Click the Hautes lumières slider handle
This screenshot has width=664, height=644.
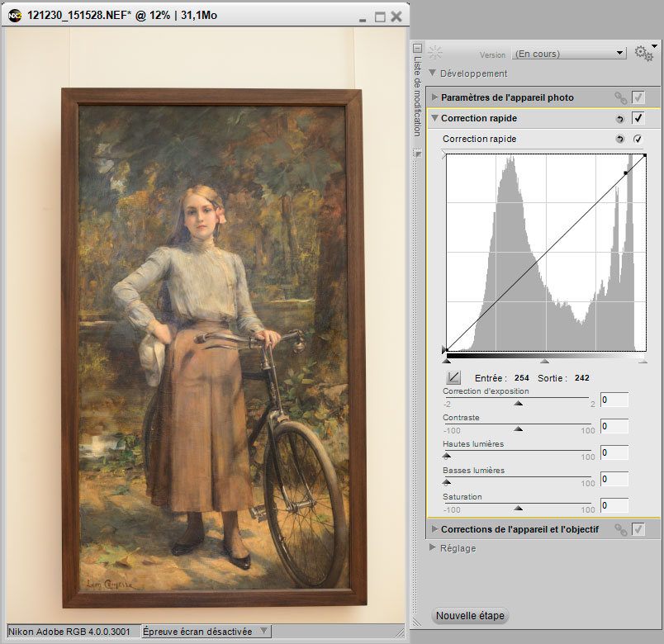[446, 456]
